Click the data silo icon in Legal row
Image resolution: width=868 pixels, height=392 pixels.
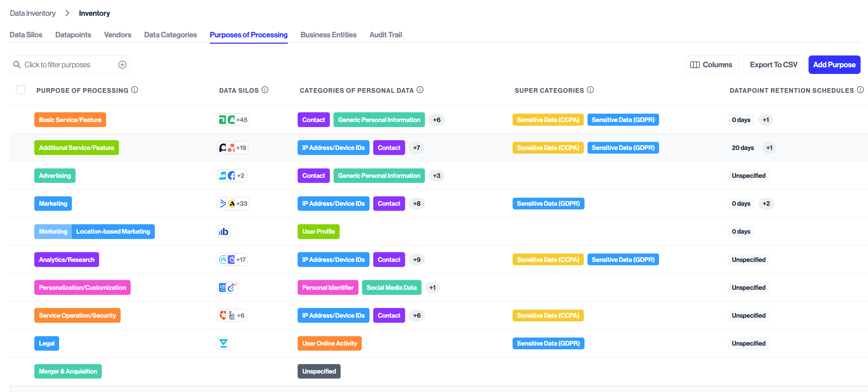pyautogui.click(x=223, y=344)
